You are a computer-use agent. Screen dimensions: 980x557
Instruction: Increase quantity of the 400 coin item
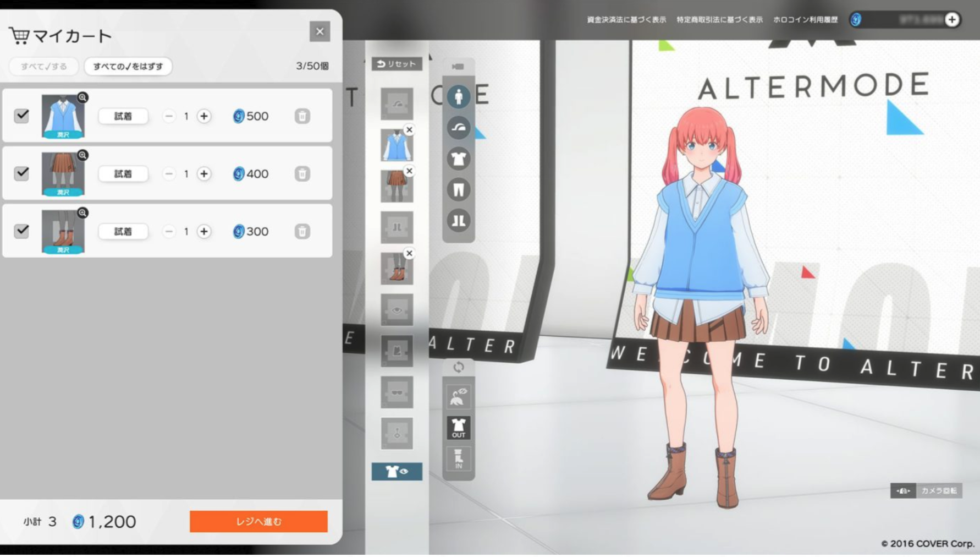click(x=204, y=174)
